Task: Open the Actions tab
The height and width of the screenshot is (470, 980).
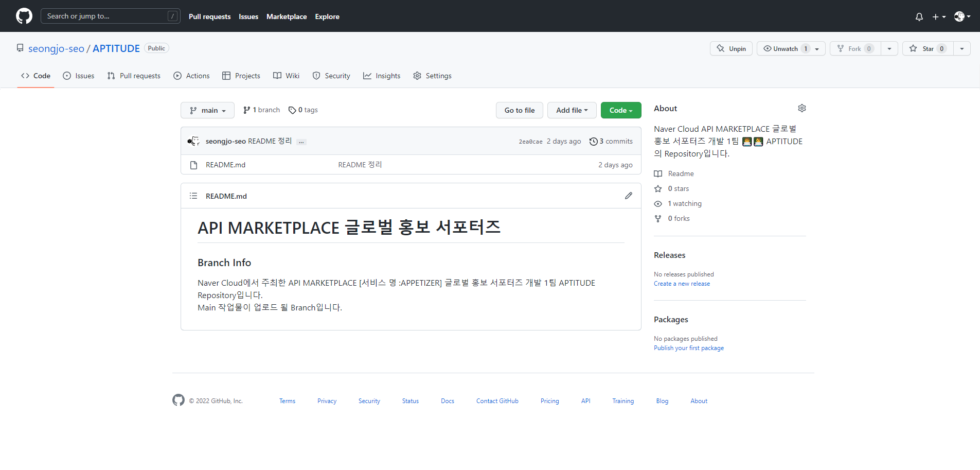Action: (191, 76)
